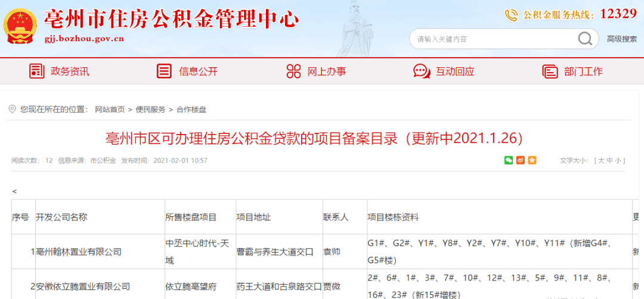Click cell 曹霸与养生大道交口
Image resolution: width=644 pixels, height=299 pixels.
[275, 252]
